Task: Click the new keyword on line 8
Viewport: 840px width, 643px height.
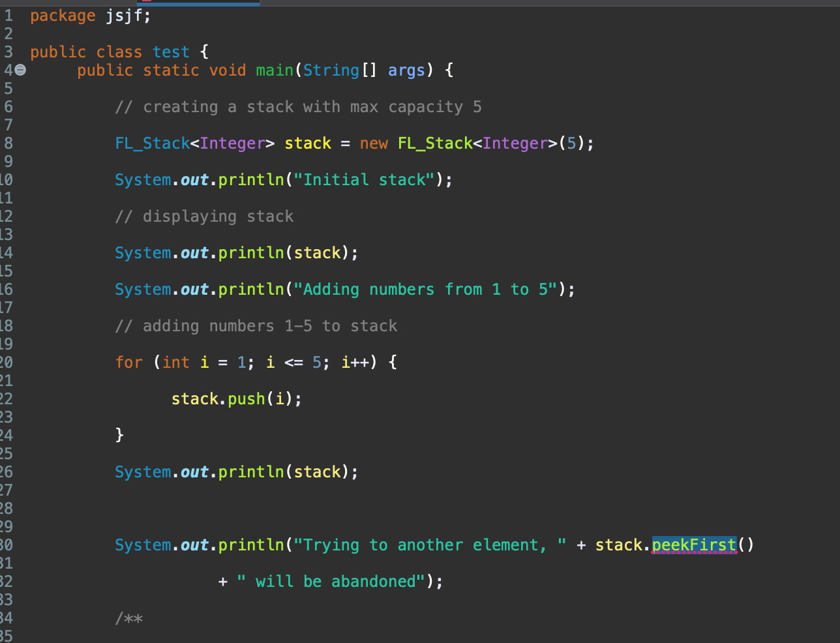Action: pyautogui.click(x=374, y=143)
